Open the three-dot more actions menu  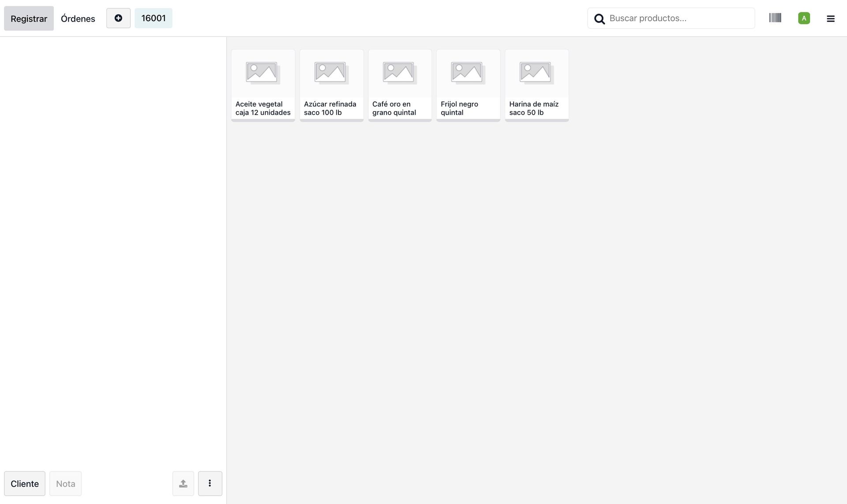210,484
